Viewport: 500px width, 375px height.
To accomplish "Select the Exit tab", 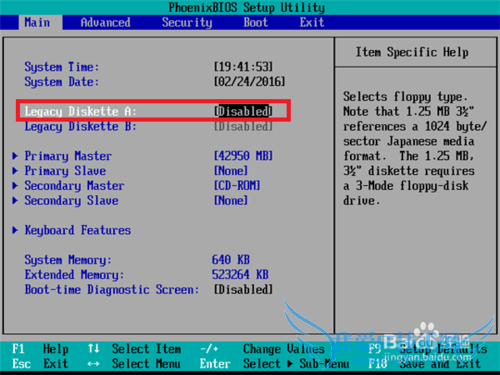I will coord(312,23).
